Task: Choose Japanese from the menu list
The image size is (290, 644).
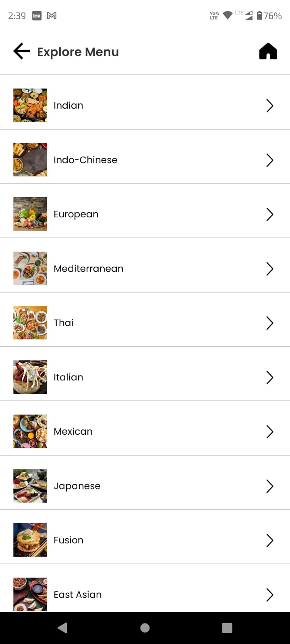Action: 77,486
